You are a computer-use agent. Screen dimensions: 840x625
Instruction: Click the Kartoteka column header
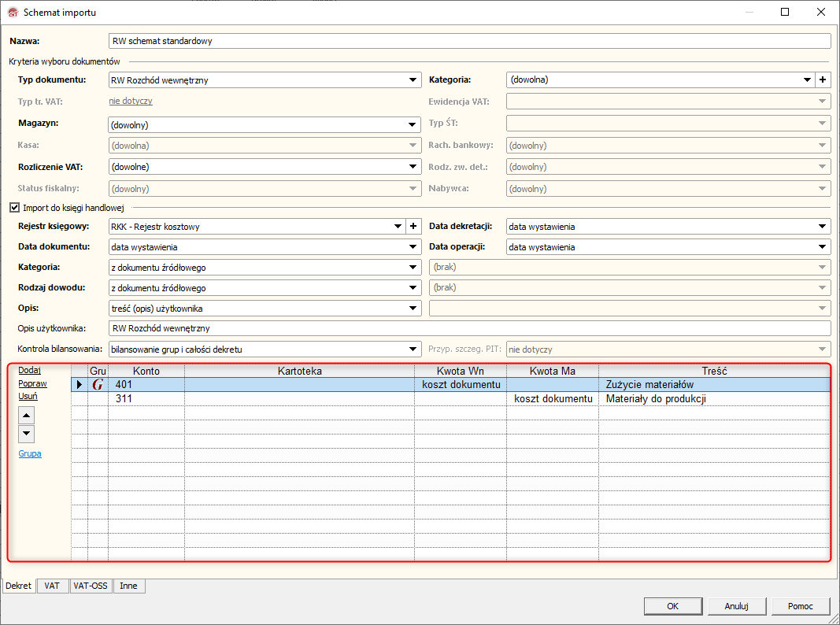pyautogui.click(x=299, y=371)
